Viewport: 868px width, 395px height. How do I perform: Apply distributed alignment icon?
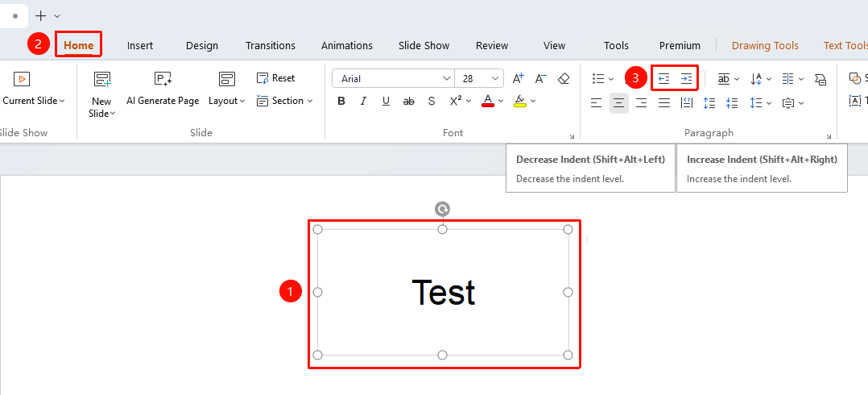pos(686,102)
